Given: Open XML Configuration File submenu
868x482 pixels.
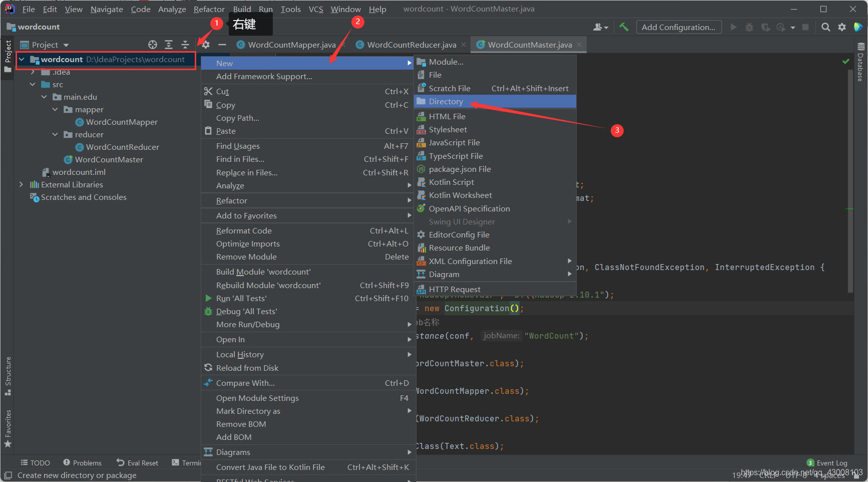Looking at the screenshot, I should click(496, 261).
